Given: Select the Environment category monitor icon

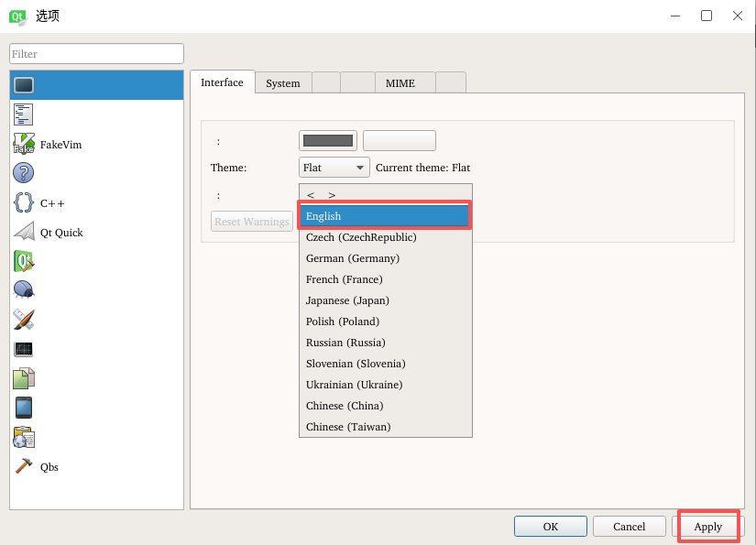Looking at the screenshot, I should [24, 85].
